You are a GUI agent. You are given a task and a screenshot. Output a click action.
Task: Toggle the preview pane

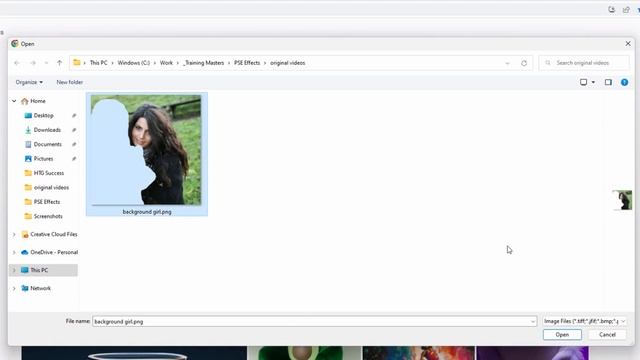608,82
